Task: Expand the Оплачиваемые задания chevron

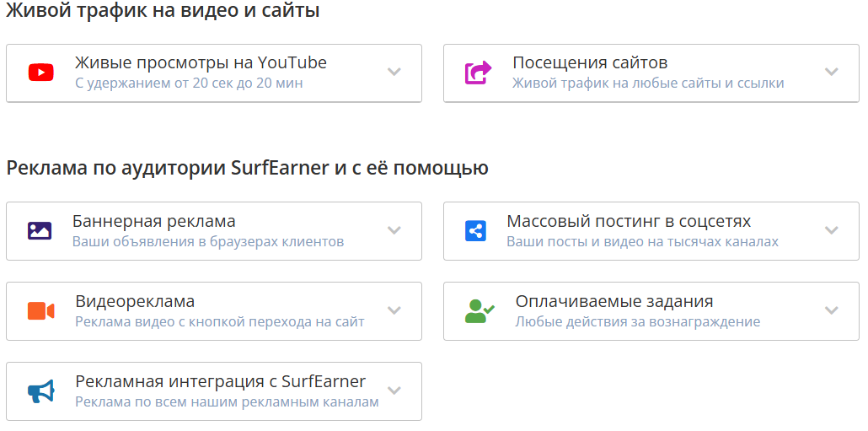Action: coord(832,310)
